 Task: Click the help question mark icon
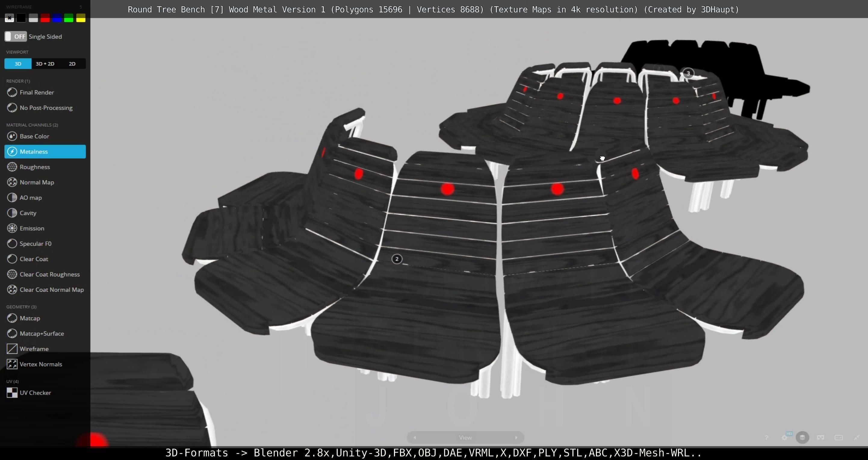coord(766,437)
